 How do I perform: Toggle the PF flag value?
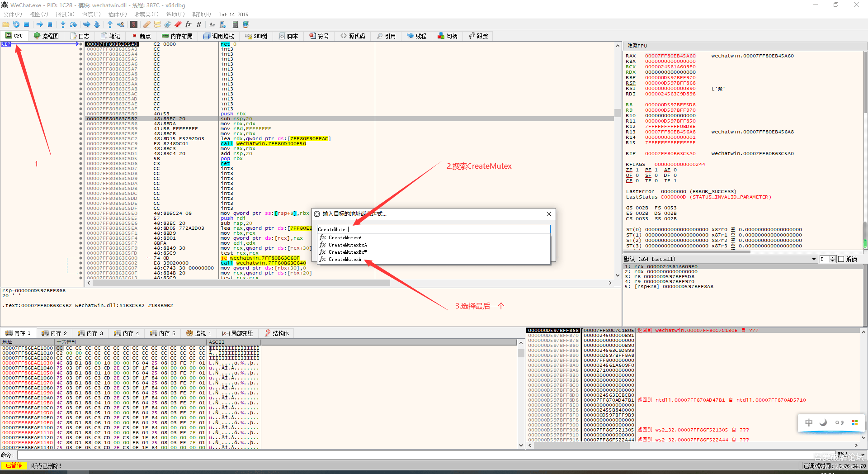[656, 170]
